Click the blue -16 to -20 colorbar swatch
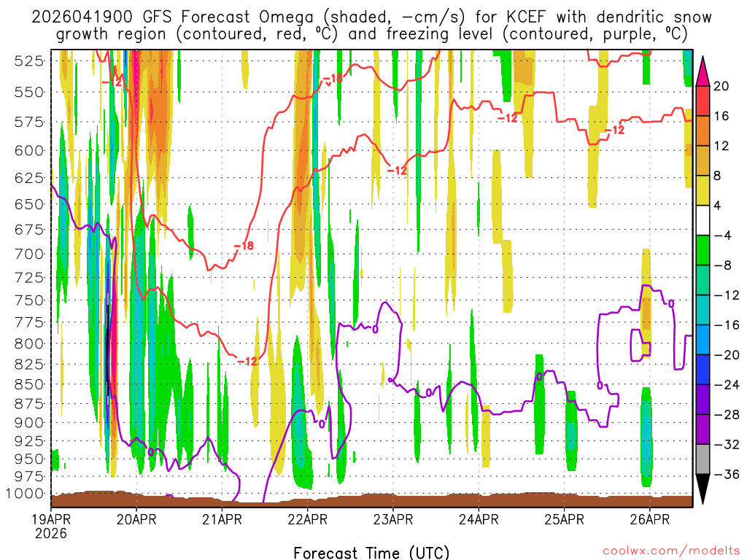This screenshot has width=747, height=560. (703, 340)
